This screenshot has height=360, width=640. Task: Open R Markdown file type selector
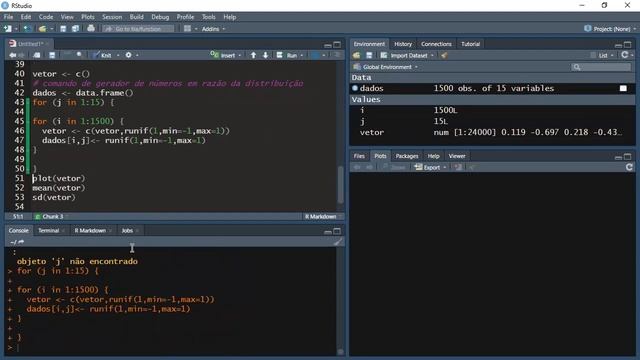323,216
